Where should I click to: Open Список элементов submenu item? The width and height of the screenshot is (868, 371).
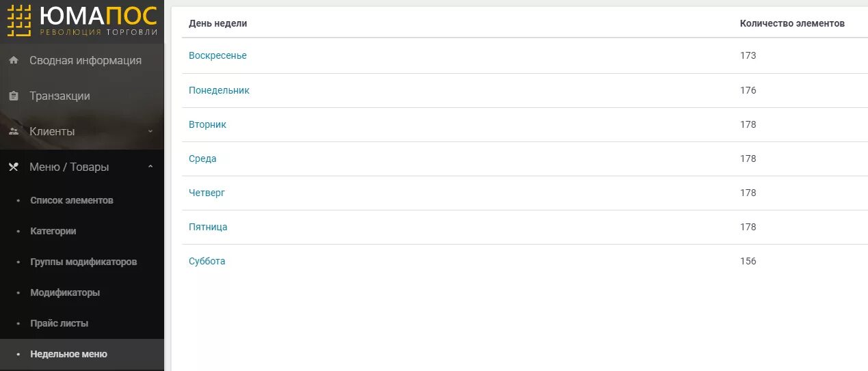72,200
